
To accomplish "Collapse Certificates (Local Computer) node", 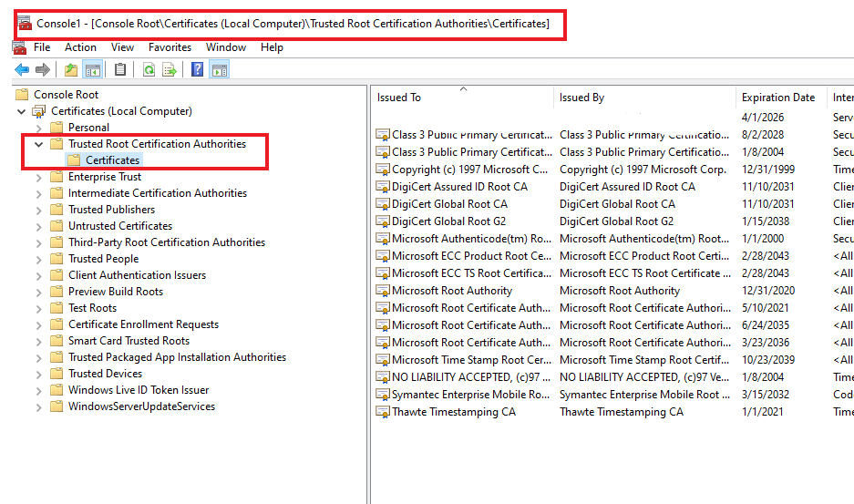I will pos(21,112).
